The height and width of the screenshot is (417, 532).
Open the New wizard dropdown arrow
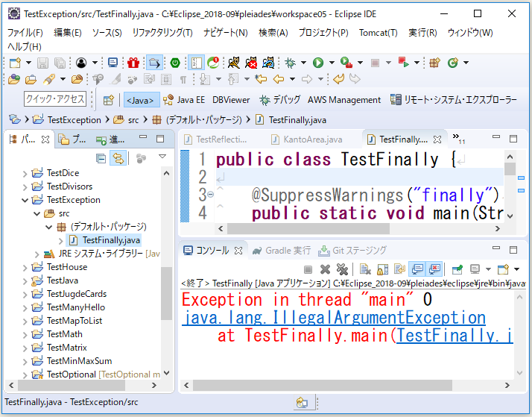(28, 63)
